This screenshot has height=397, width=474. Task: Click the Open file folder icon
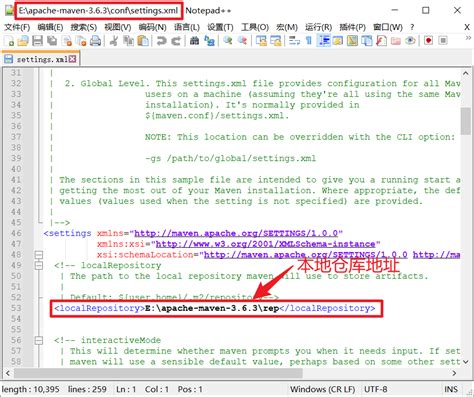point(23,41)
